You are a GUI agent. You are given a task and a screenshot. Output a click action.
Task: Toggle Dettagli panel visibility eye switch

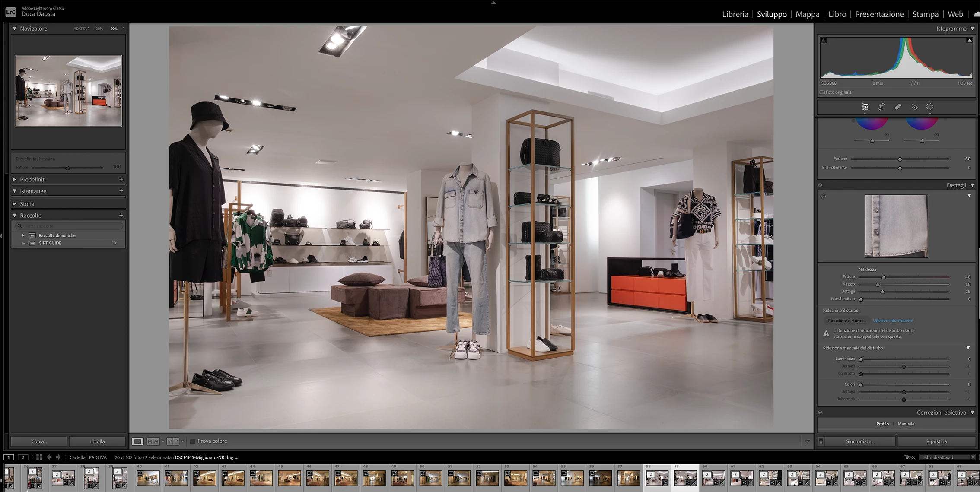coord(820,185)
